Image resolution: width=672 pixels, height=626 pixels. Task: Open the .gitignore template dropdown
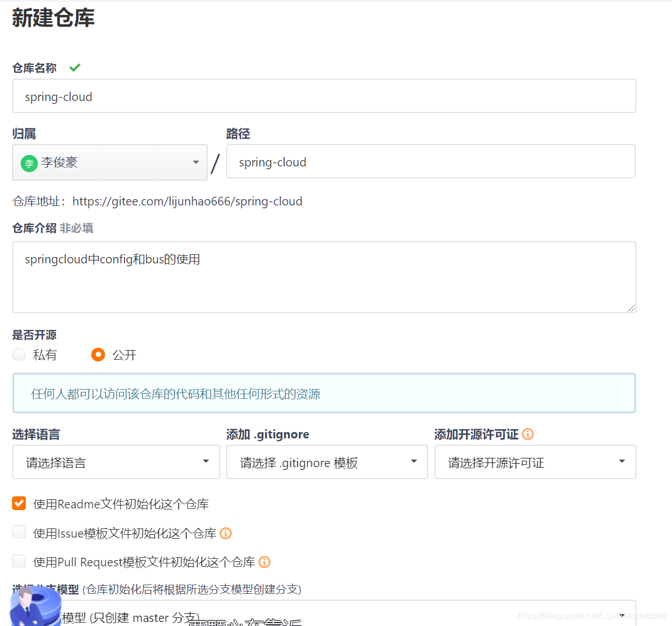coord(327,462)
